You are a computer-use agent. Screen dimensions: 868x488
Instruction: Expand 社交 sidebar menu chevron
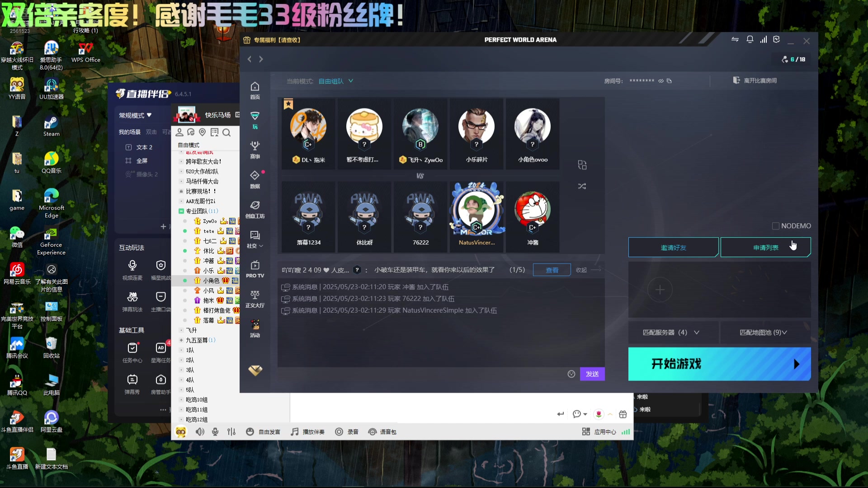(261, 246)
